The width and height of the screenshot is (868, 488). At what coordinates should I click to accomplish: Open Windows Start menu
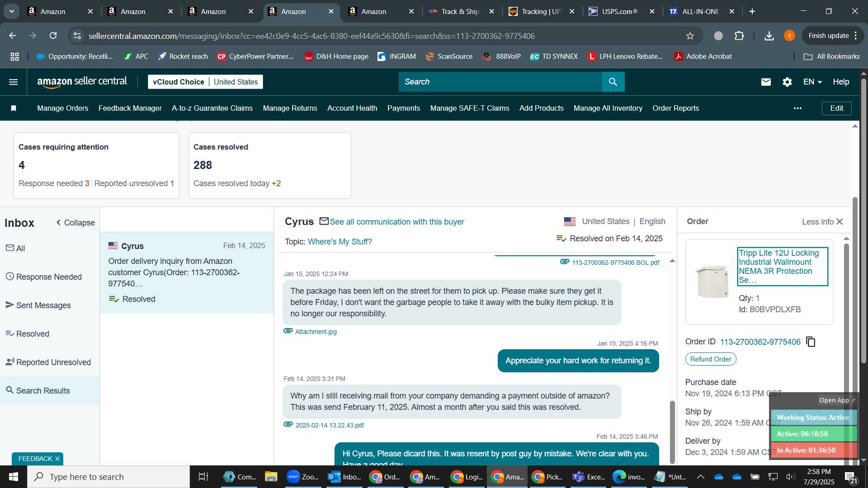click(x=13, y=477)
